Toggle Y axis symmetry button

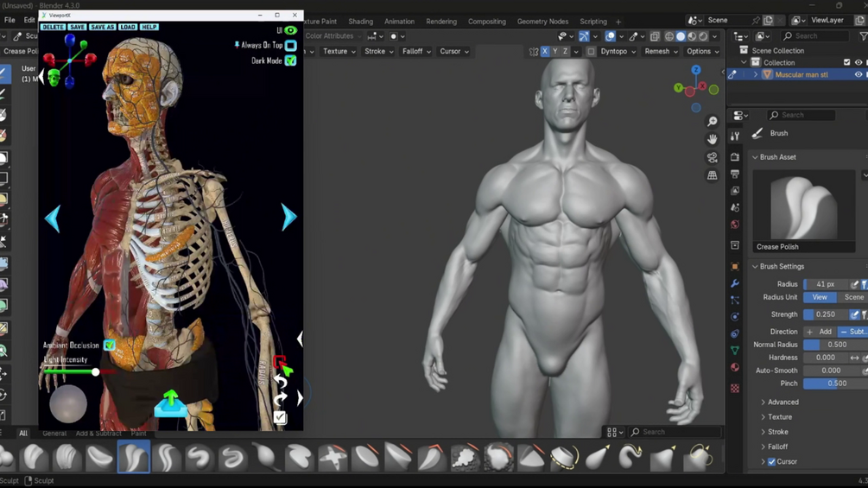[x=554, y=52]
